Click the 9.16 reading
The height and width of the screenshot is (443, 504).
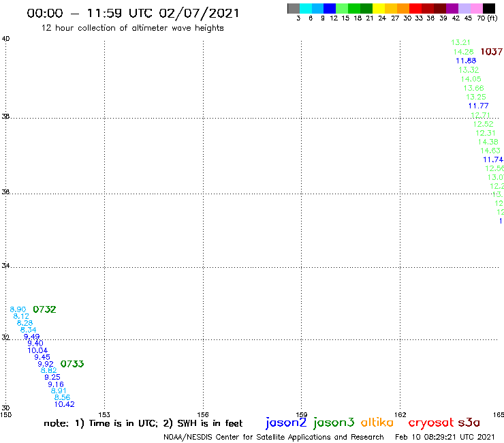[56, 384]
